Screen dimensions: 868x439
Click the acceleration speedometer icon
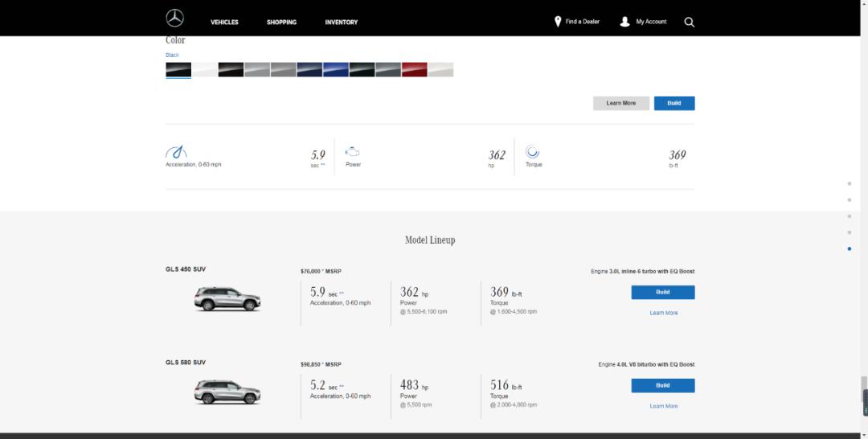pos(176,152)
